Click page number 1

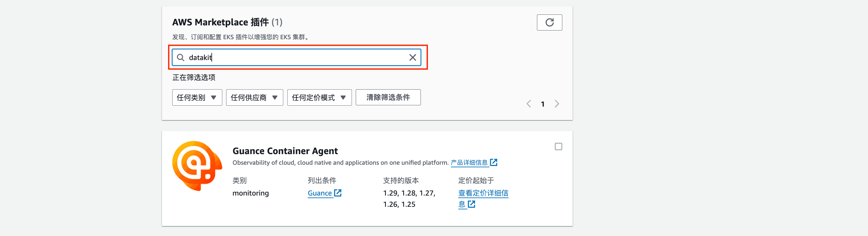[x=542, y=104]
